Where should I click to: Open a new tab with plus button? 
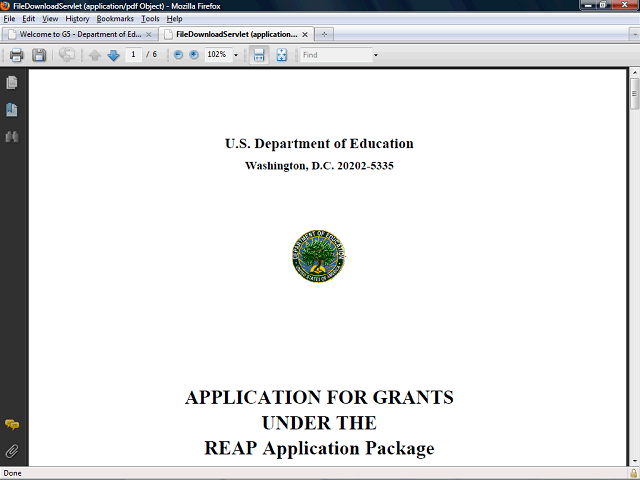(x=324, y=34)
